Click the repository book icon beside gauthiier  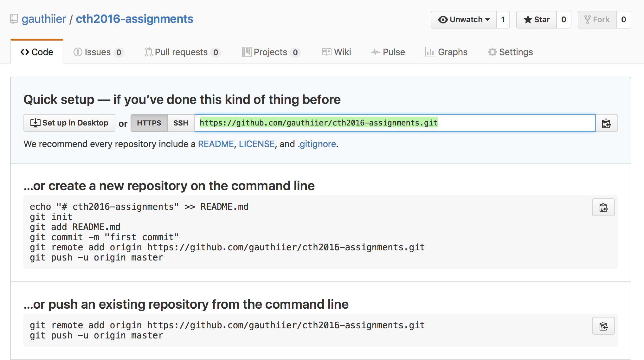click(14, 19)
